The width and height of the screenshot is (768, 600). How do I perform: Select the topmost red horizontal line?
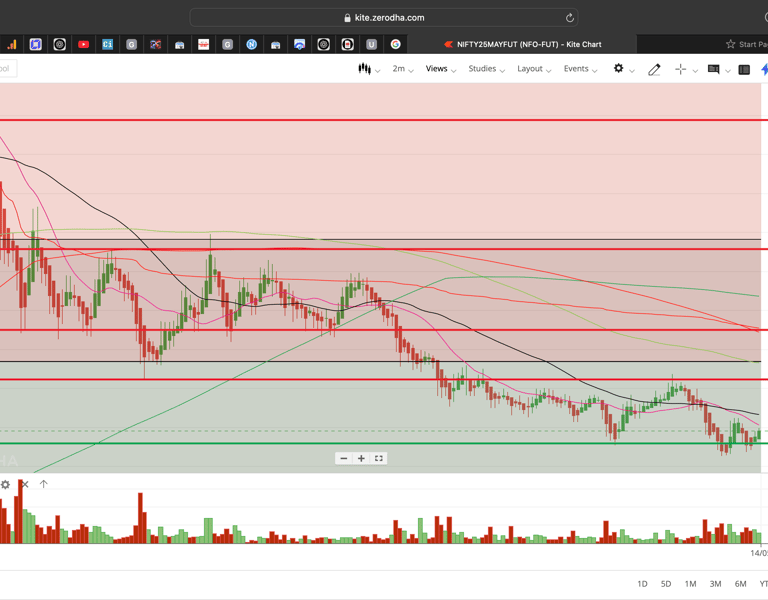(x=382, y=120)
